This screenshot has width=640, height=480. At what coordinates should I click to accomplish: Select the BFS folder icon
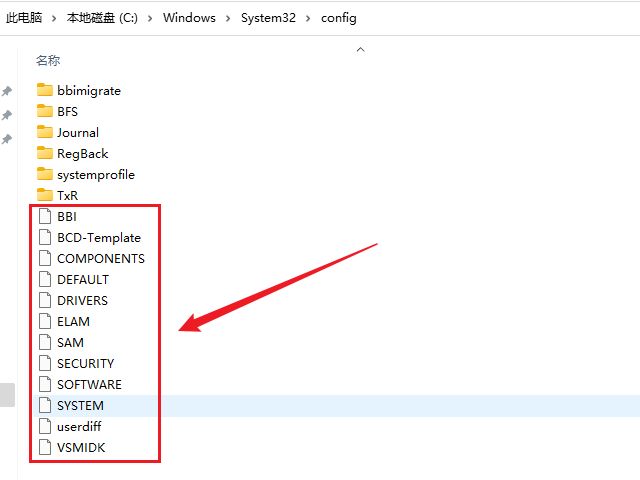click(x=44, y=111)
